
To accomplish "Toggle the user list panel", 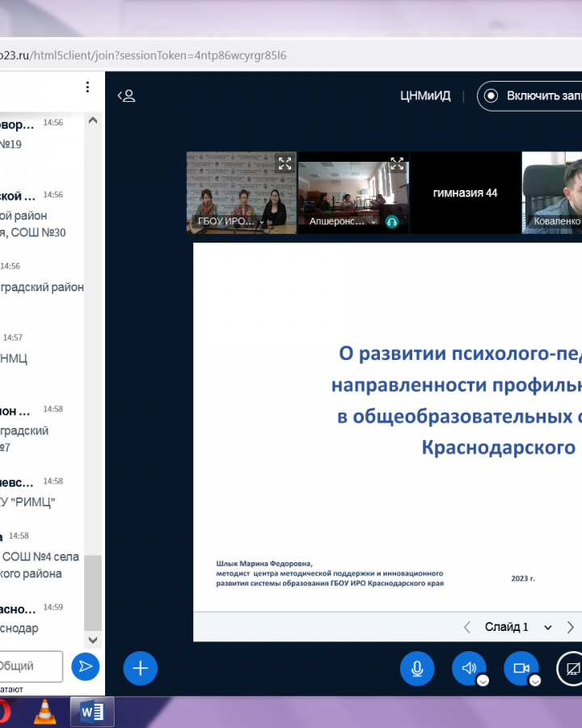I will click(126, 96).
